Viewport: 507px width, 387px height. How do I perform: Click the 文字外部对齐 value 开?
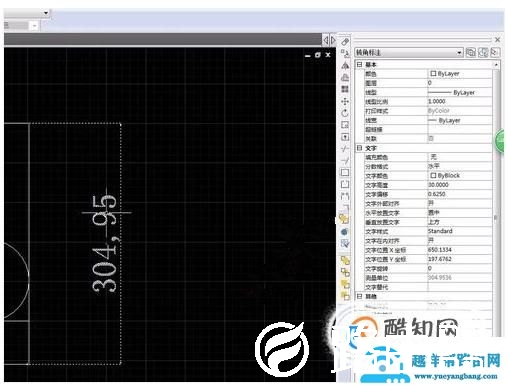point(431,203)
